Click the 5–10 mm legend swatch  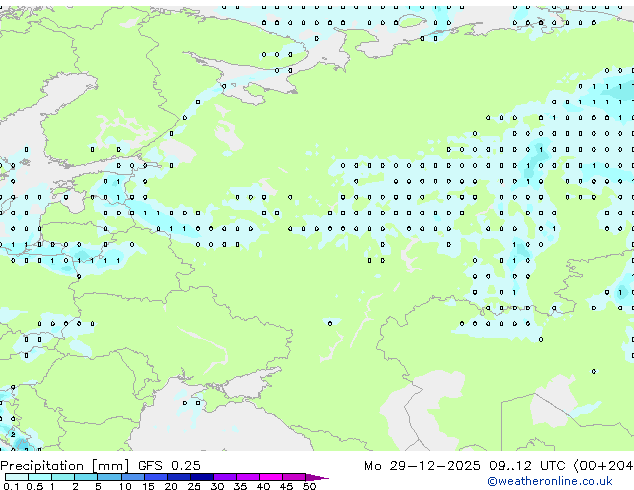point(109,477)
